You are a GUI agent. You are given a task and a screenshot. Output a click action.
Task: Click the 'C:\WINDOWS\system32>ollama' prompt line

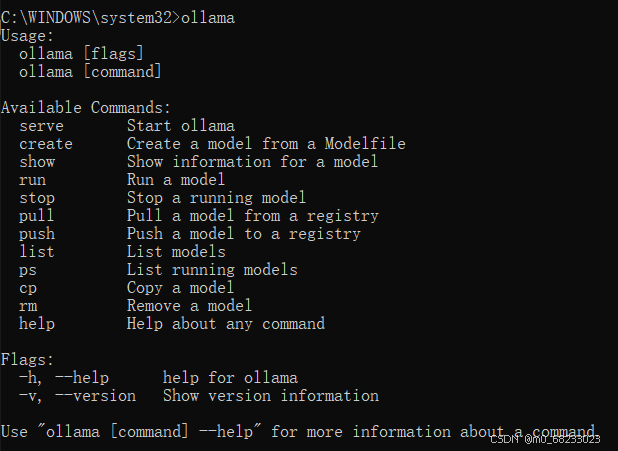(118, 18)
